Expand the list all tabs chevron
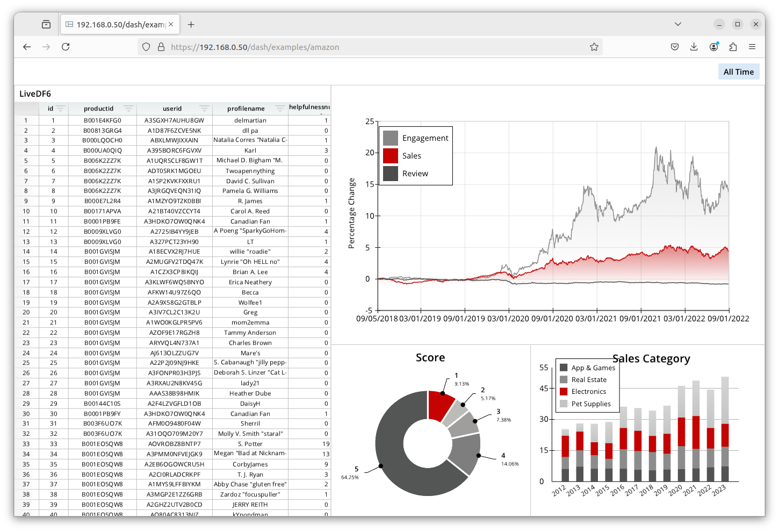Screen dimensions: 779x532 [x=677, y=24]
